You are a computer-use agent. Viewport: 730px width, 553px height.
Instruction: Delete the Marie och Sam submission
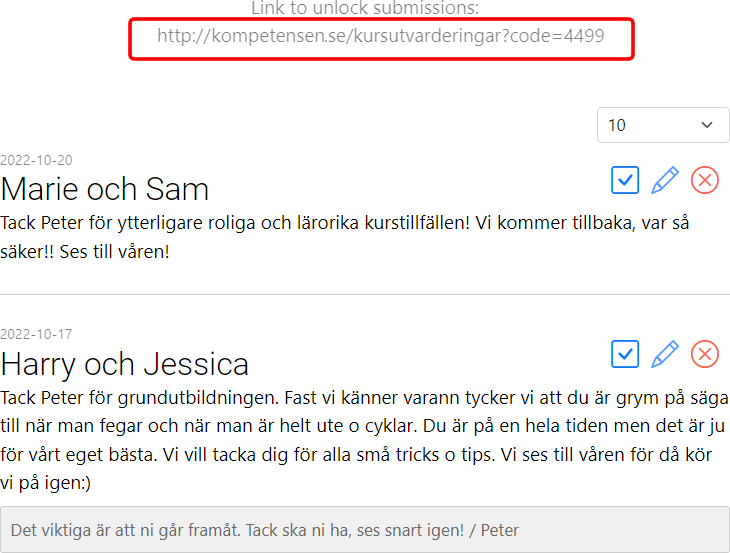pos(705,180)
